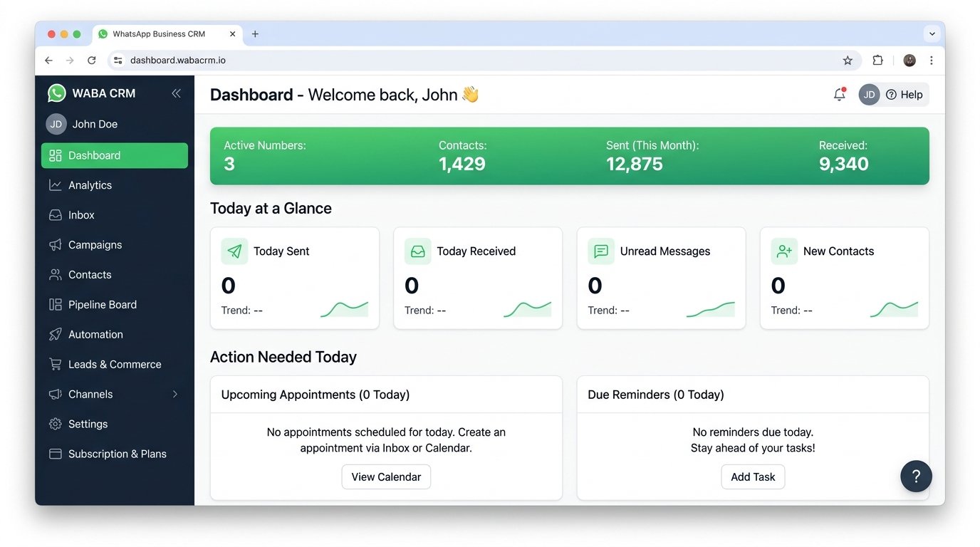Collapse the sidebar with double chevron icon
Image resolution: width=980 pixels, height=547 pixels.
tap(176, 93)
